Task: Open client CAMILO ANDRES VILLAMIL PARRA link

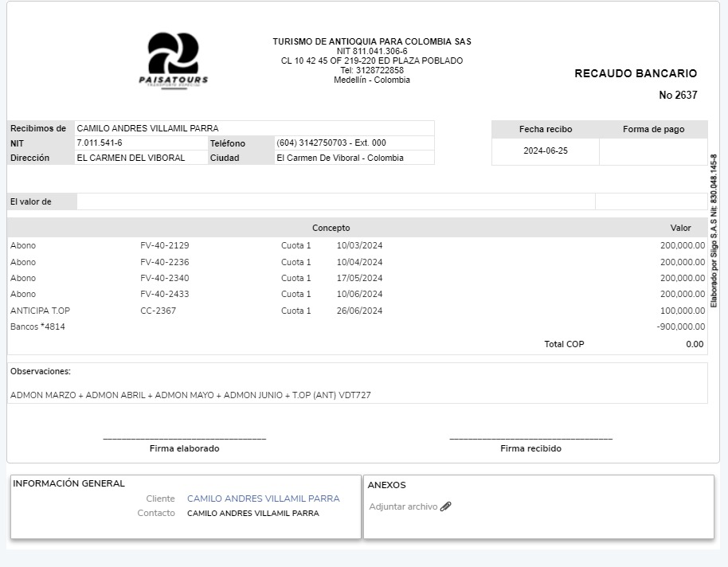Action: pyautogui.click(x=263, y=499)
